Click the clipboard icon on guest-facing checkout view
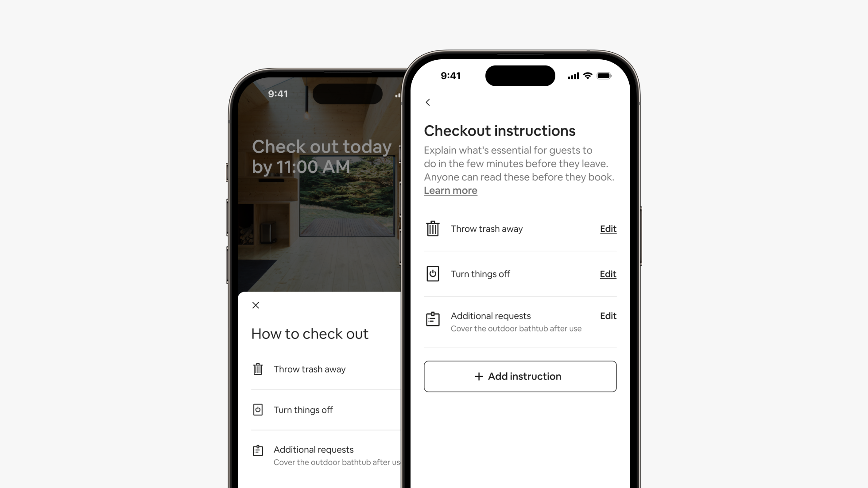 [x=258, y=450]
